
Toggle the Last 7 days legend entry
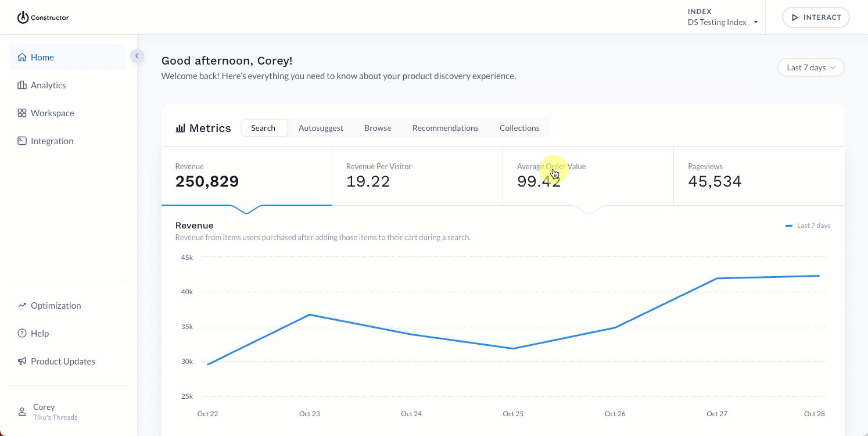pyautogui.click(x=808, y=226)
